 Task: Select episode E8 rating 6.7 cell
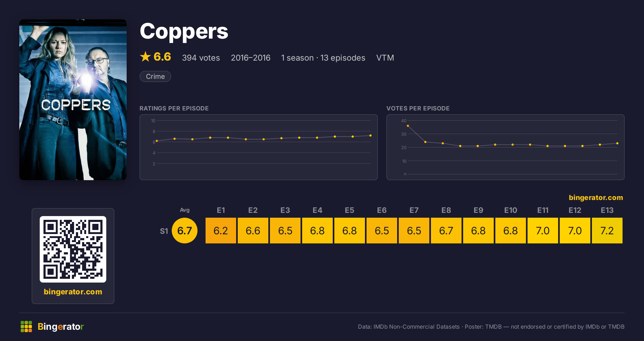coord(446,231)
